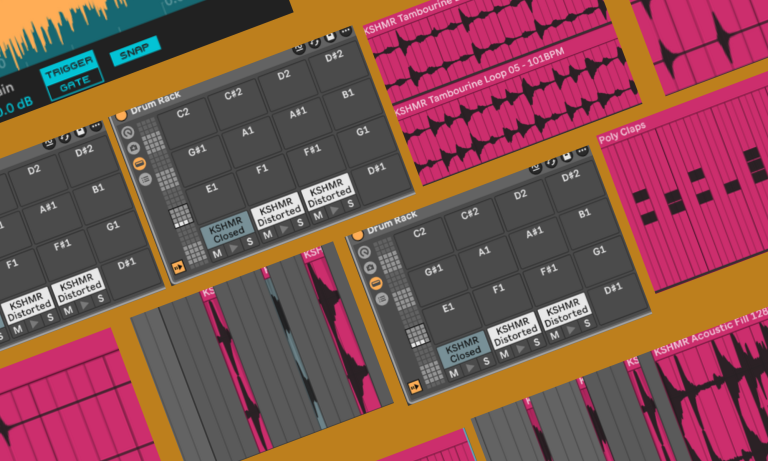This screenshot has width=768, height=461.
Task: Click map-to-macros icon atop right Drum Rack
Action: pos(535,167)
